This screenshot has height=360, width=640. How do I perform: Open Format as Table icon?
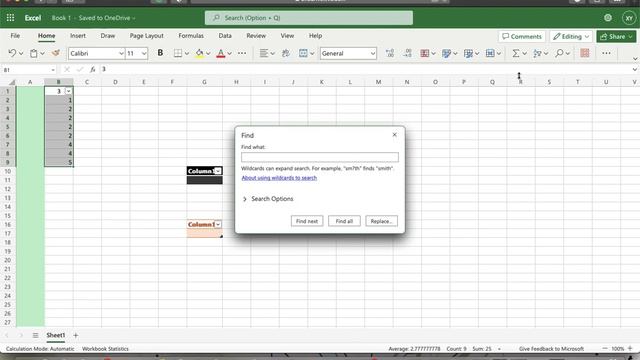tap(468, 53)
